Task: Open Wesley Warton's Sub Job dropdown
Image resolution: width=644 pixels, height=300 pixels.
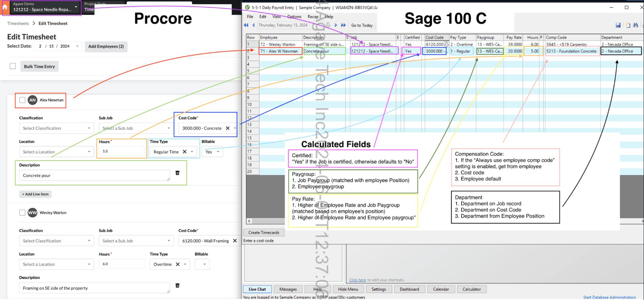Action: point(136,241)
